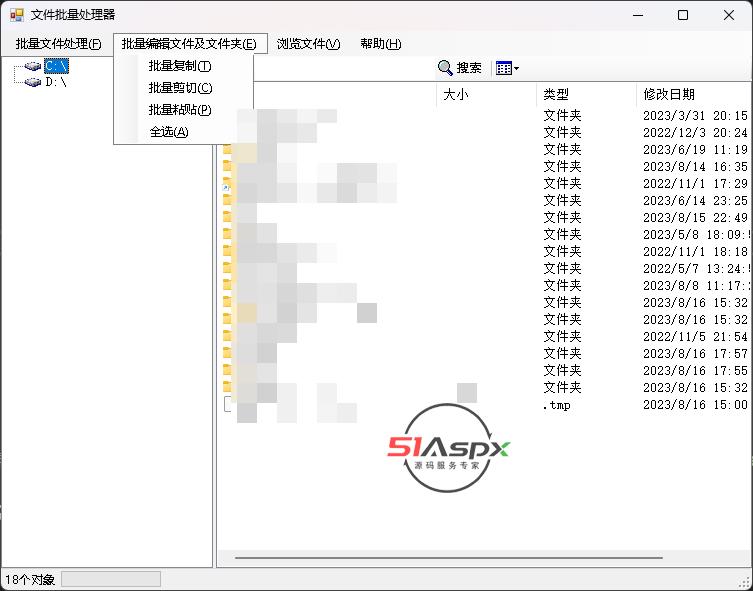Select the row dated 2022/12/3 20:24
The width and height of the screenshot is (753, 591).
(x=485, y=133)
